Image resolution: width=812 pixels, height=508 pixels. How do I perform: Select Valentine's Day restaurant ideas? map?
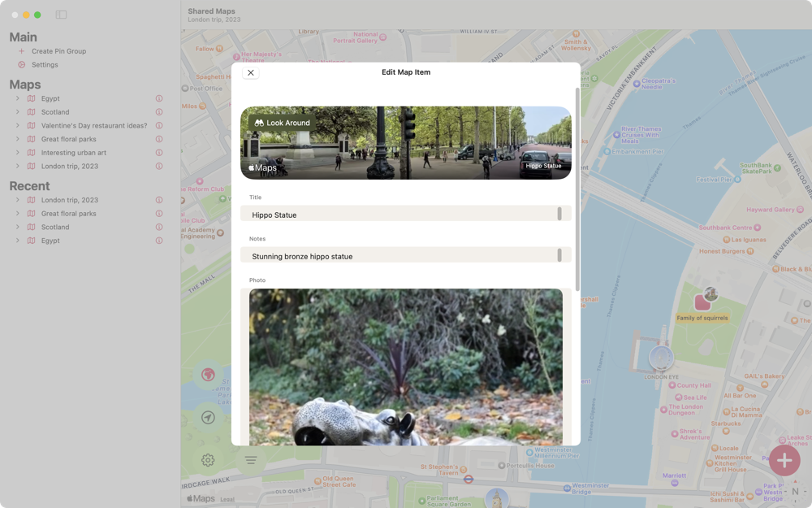pos(94,125)
